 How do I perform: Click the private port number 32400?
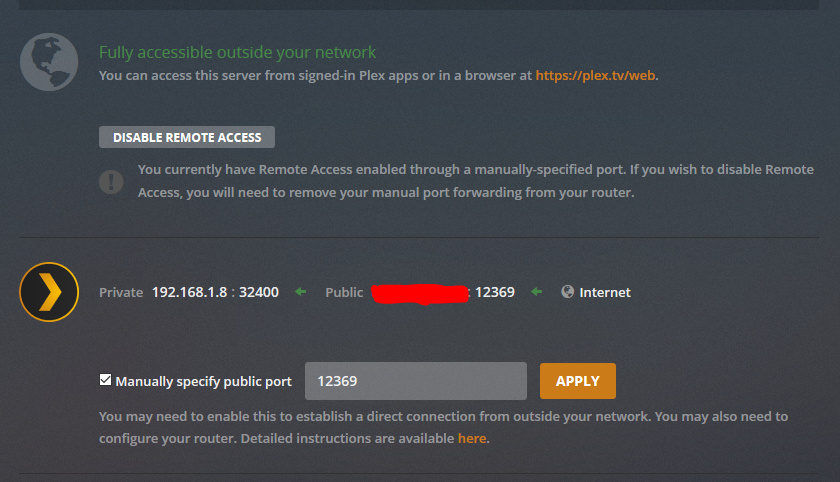[259, 292]
